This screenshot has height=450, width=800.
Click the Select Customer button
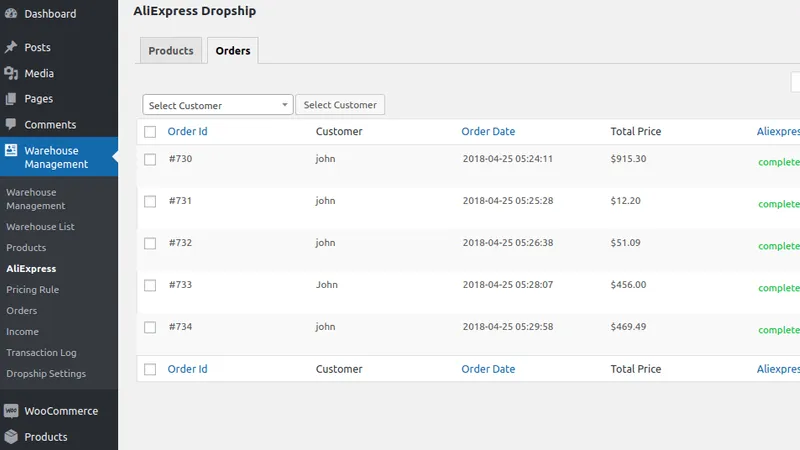tap(340, 105)
